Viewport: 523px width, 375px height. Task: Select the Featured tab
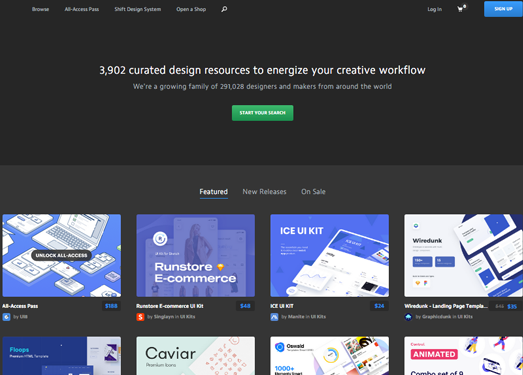(213, 192)
